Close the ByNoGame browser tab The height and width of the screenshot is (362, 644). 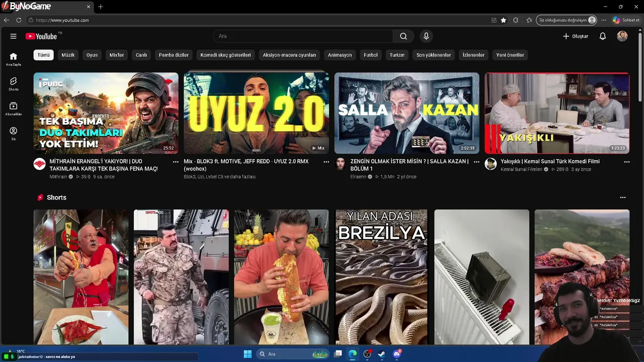click(x=89, y=7)
